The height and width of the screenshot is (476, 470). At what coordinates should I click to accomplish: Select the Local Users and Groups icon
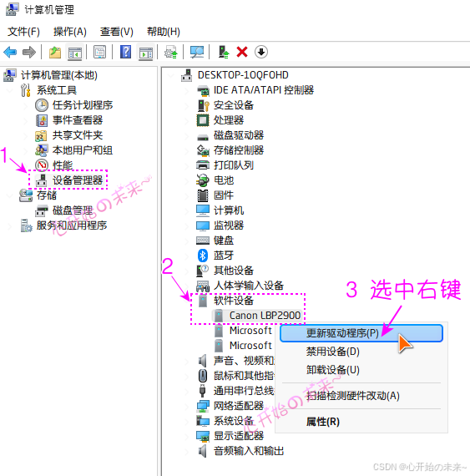(x=41, y=150)
